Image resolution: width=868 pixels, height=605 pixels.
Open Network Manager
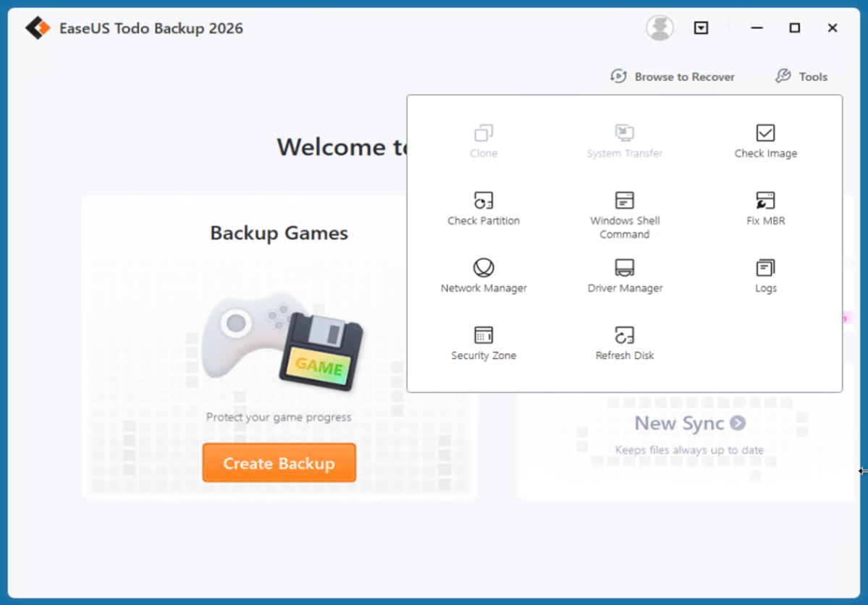(x=484, y=276)
